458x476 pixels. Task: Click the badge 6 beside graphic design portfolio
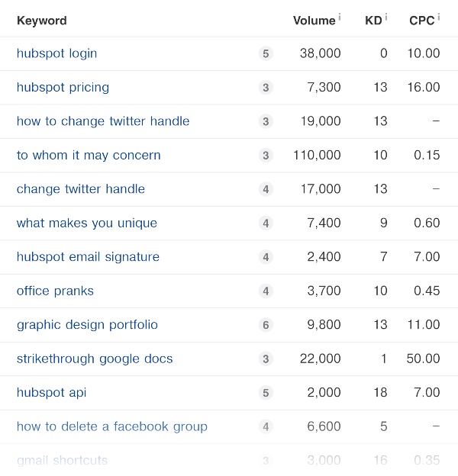[x=266, y=325]
